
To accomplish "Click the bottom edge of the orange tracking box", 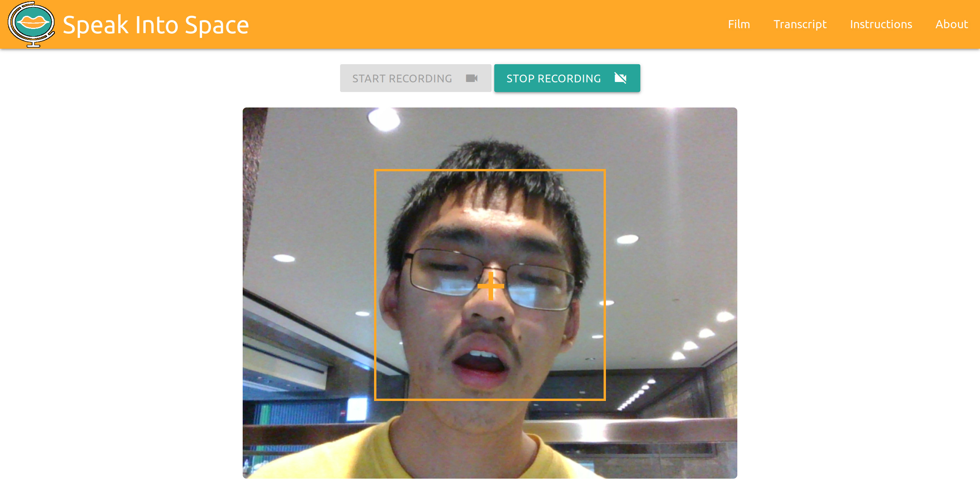I will pyautogui.click(x=490, y=399).
